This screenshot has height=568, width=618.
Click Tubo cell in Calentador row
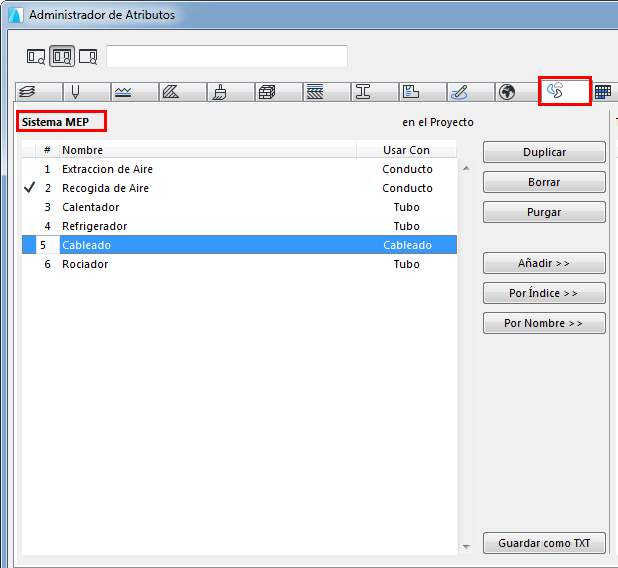407,207
